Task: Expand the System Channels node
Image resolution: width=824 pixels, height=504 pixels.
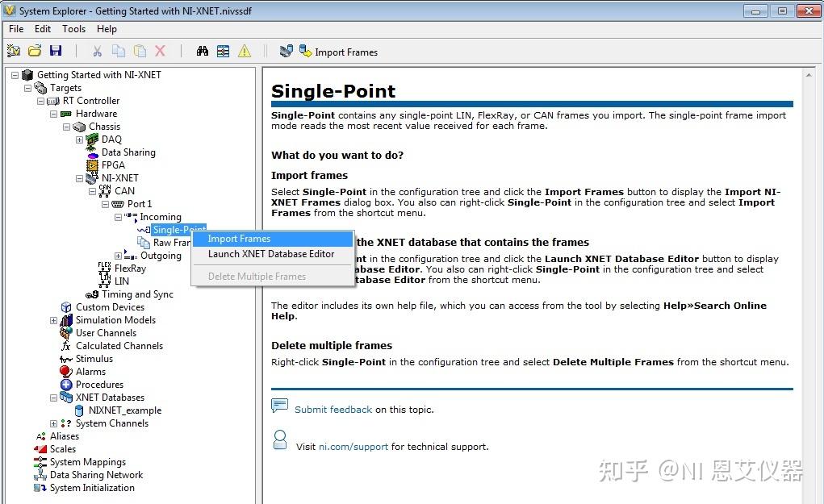Action: [53, 423]
